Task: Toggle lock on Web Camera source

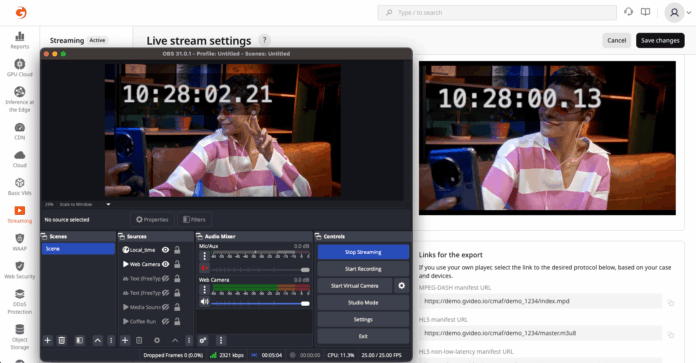Action: (x=177, y=264)
